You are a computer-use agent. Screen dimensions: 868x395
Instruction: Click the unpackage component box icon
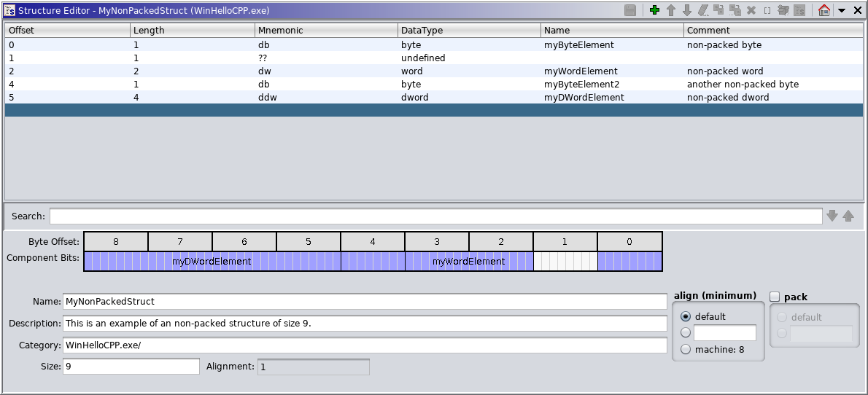pyautogui.click(x=783, y=10)
